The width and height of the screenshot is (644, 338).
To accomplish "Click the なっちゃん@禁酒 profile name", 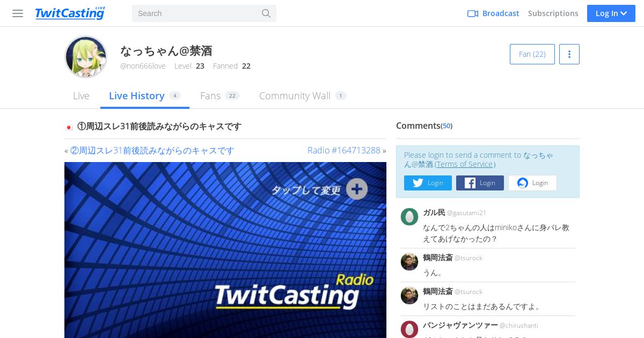I will 166,51.
